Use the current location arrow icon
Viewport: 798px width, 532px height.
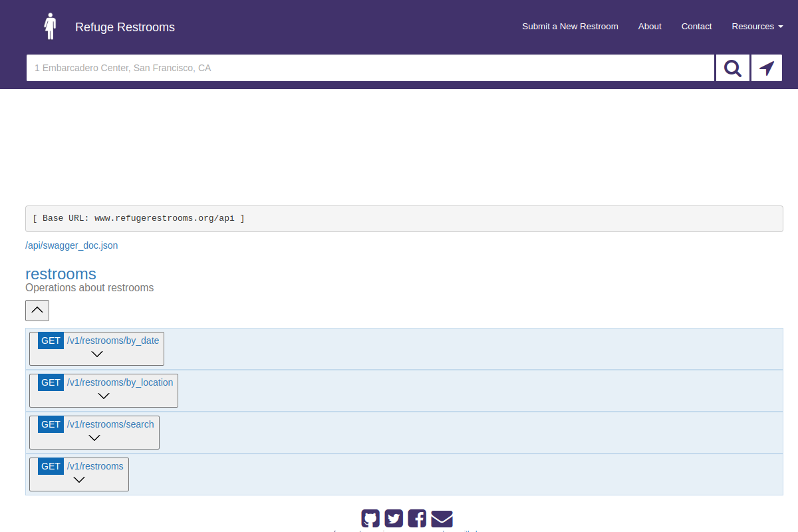767,68
